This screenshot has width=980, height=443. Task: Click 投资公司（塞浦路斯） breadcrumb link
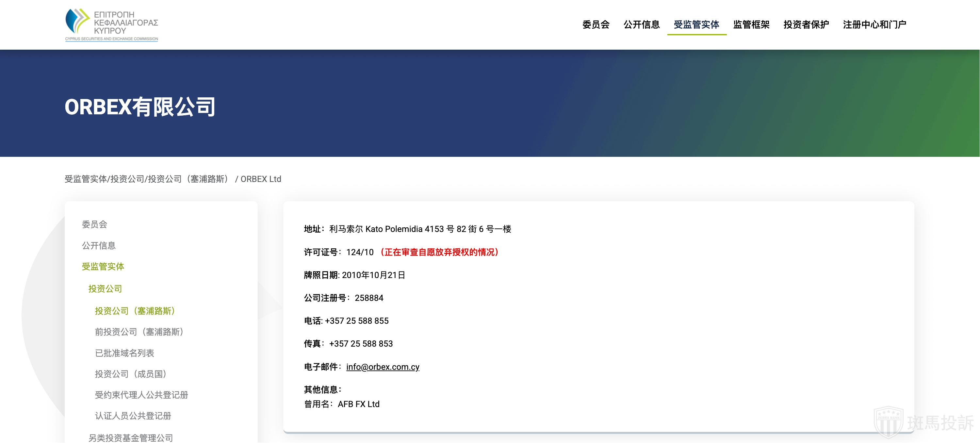point(188,179)
